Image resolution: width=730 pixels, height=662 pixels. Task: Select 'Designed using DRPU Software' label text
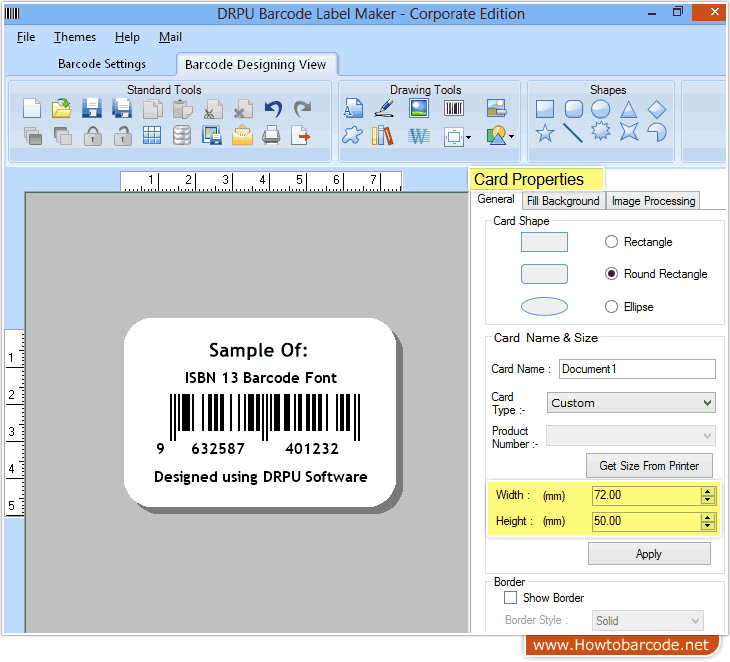261,477
